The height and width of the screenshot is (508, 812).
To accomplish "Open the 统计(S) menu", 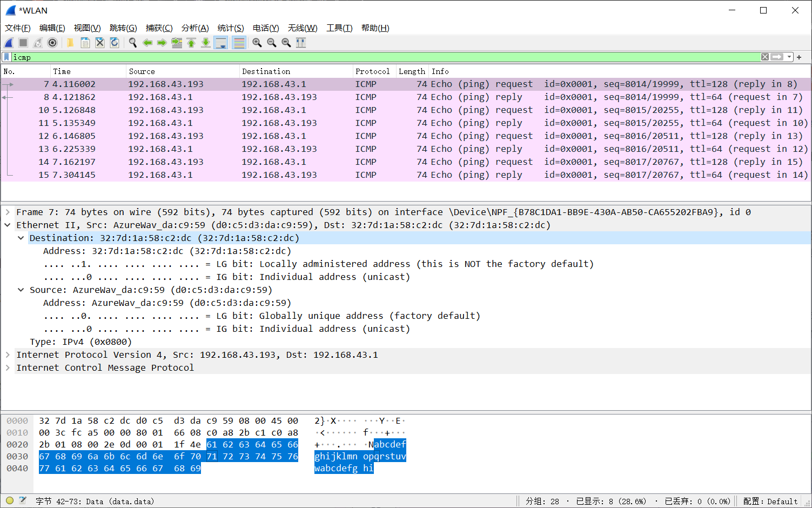I will click(x=231, y=28).
